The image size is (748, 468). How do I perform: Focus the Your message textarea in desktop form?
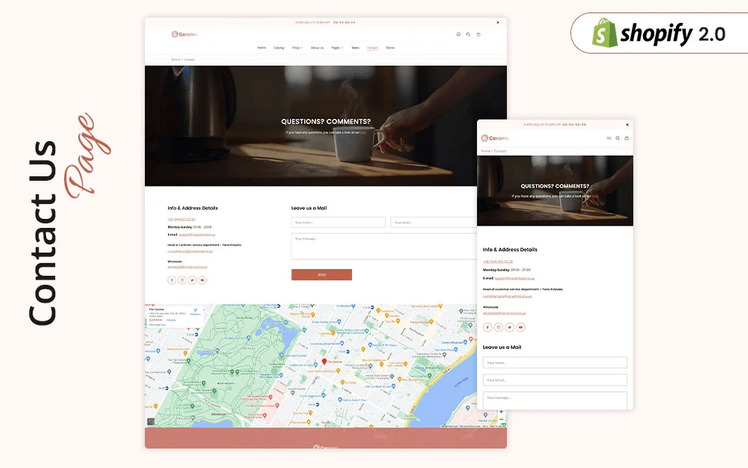(x=384, y=246)
